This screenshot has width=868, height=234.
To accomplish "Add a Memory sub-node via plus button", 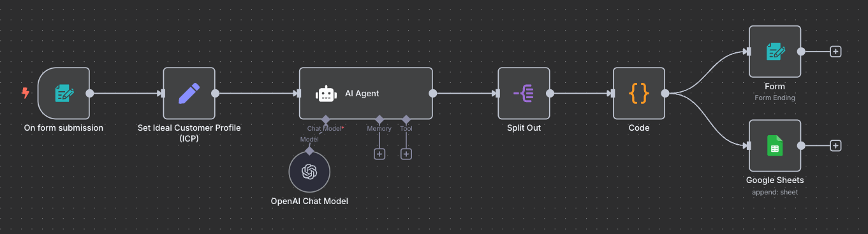I will tap(379, 154).
